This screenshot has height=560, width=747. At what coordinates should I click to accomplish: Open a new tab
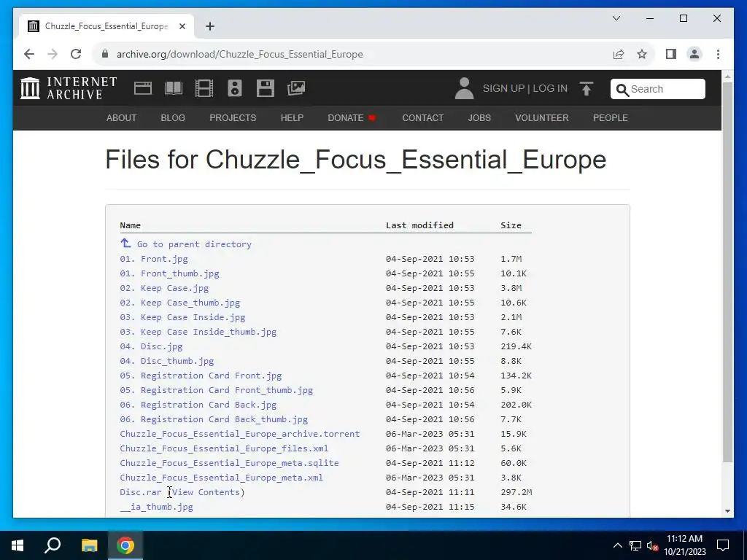[x=210, y=26]
